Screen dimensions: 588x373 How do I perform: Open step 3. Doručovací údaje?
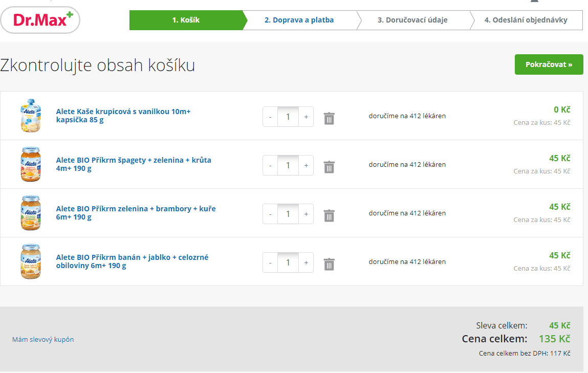412,20
